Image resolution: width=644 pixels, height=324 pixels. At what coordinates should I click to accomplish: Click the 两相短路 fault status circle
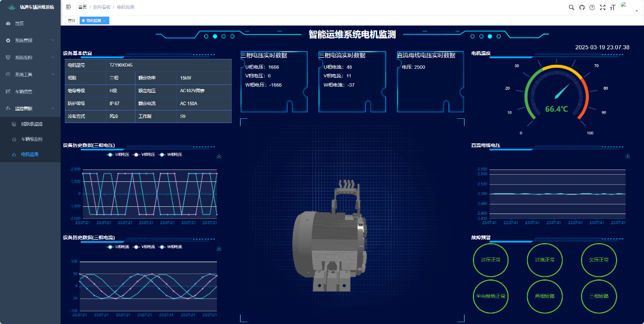pyautogui.click(x=544, y=295)
